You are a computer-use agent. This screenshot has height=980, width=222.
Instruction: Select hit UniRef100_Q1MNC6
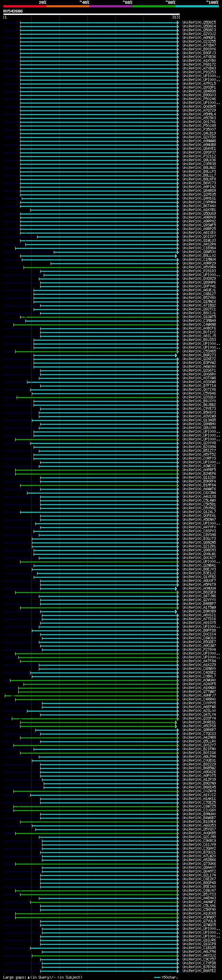199,302
